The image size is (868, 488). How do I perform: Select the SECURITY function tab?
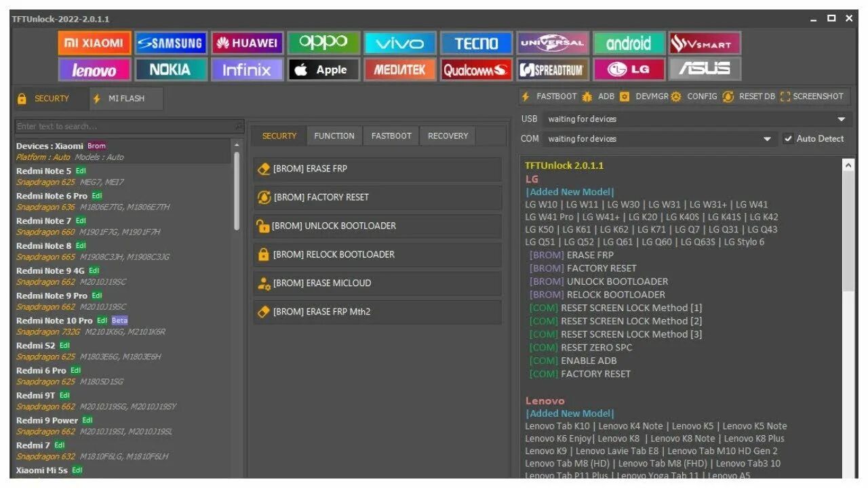coord(279,136)
